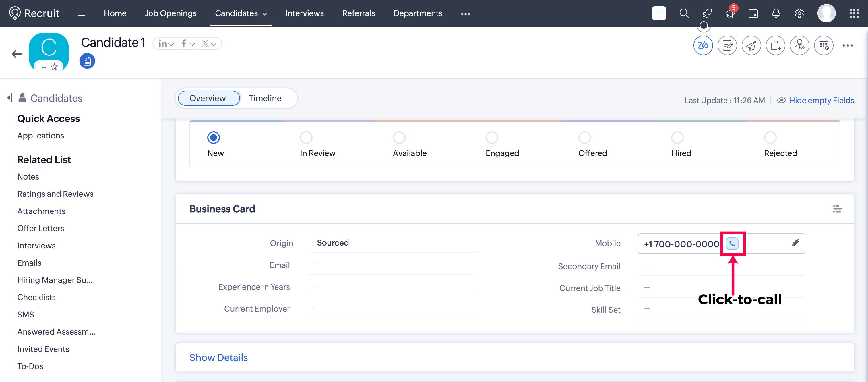
Task: Open the Interviews menu in top navigation
Action: [304, 13]
